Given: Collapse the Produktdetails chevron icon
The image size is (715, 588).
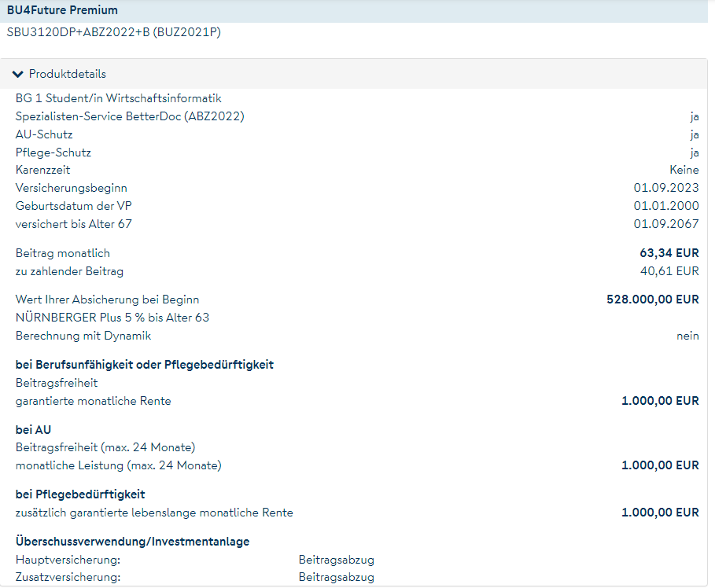Looking at the screenshot, I should (x=19, y=74).
